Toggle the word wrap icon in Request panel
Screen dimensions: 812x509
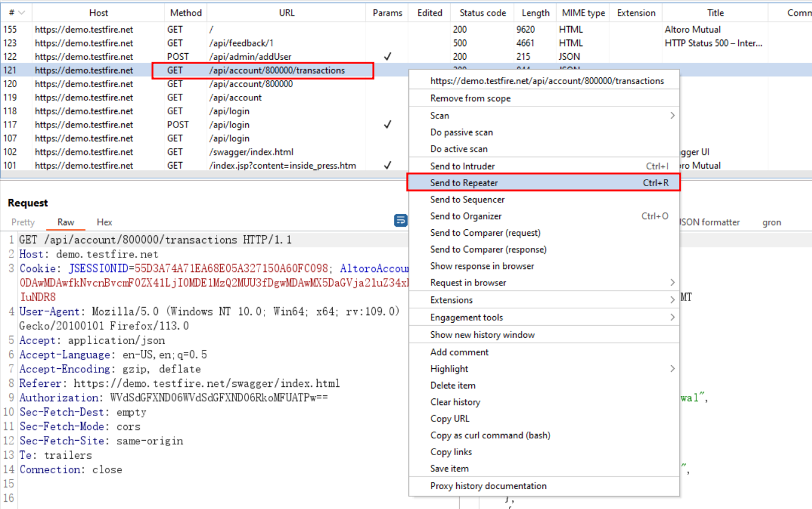tap(401, 221)
